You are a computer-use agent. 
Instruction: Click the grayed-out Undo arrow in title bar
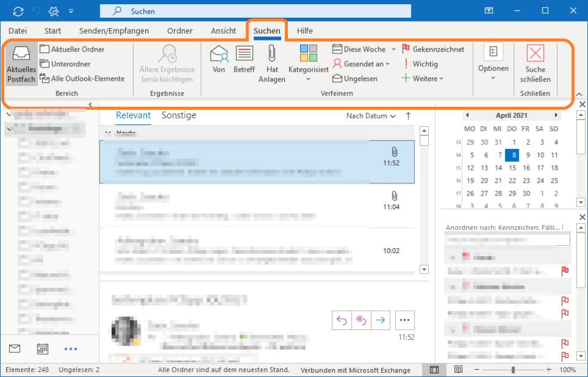pos(36,11)
